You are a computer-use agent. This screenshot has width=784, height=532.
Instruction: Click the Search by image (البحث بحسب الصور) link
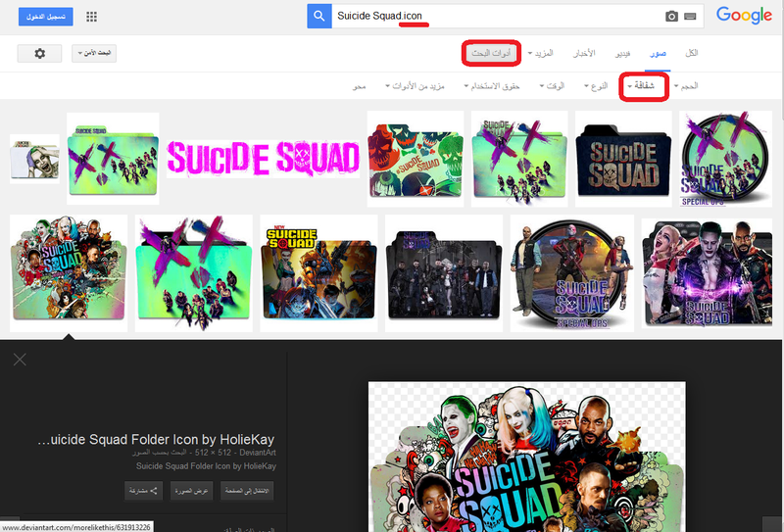click(160, 453)
